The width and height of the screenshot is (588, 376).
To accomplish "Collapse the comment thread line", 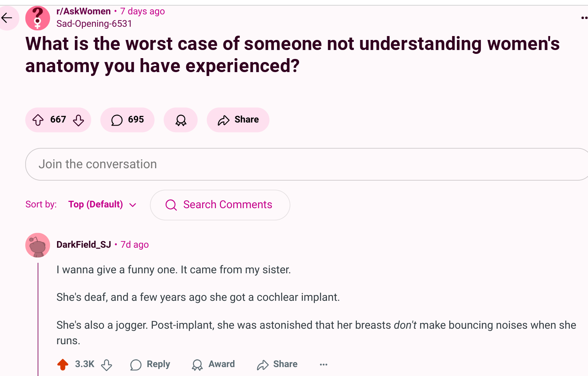I will point(38,319).
